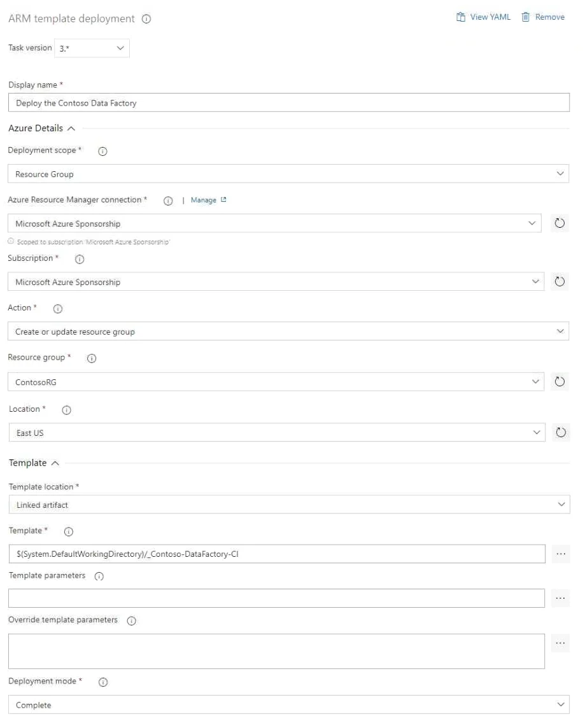Refresh the Resource group list
This screenshot has height=728, width=583.
pos(560,382)
